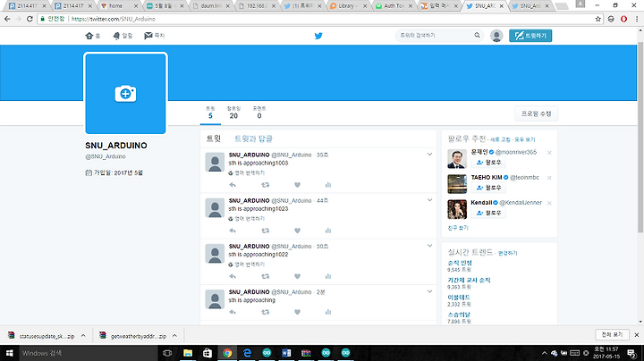The height and width of the screenshot is (361, 644).
Task: Open Word from the taskbar
Action: (286, 353)
